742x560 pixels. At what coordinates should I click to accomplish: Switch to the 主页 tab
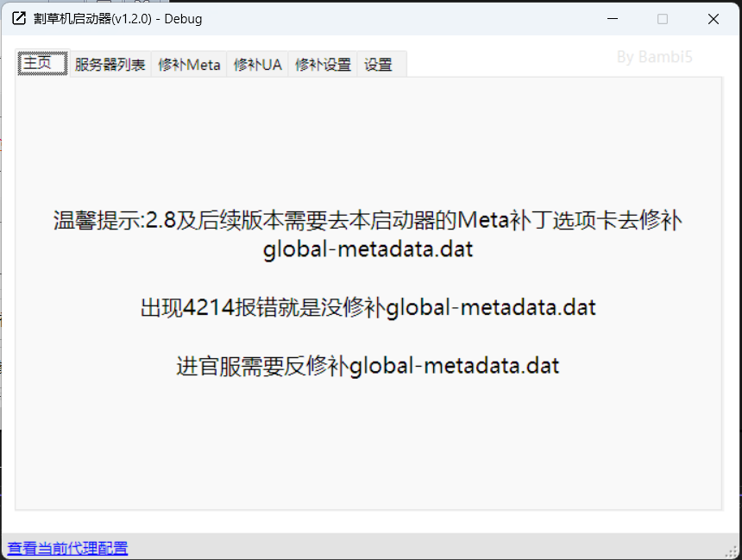(x=42, y=63)
